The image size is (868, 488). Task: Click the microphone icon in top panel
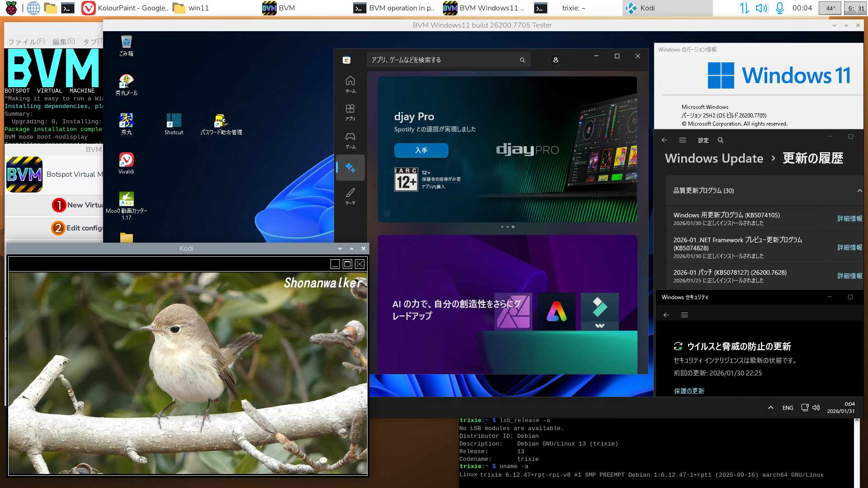[x=779, y=8]
